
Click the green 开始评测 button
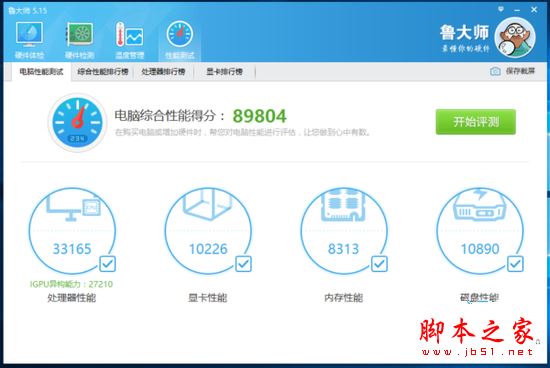coord(476,122)
